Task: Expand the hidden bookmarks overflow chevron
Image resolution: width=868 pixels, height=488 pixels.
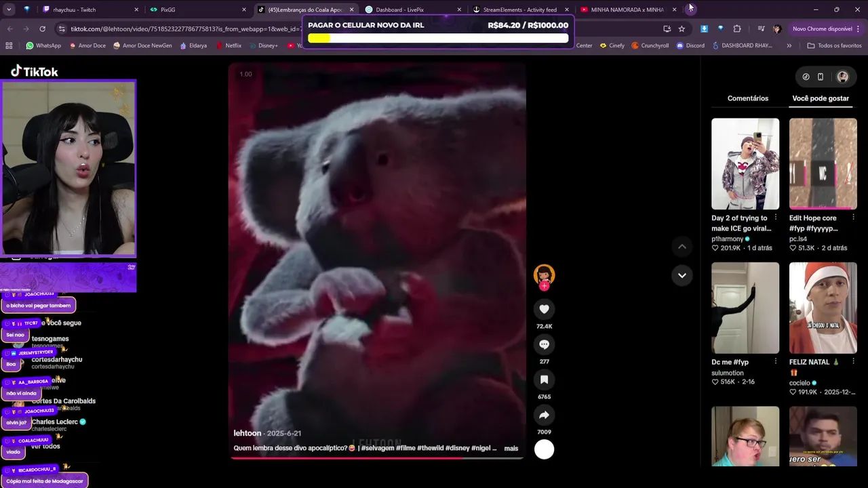Action: 789,45
